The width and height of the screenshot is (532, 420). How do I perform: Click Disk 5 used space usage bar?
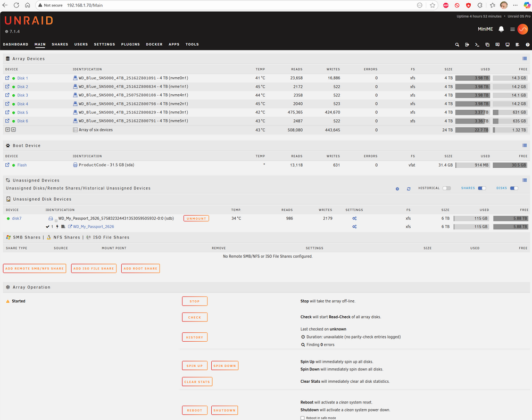point(472,112)
